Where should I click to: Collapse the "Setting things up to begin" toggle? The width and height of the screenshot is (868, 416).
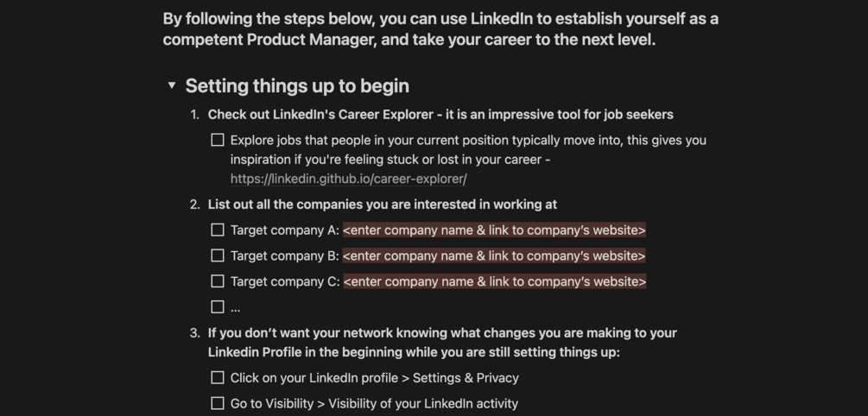(x=172, y=85)
